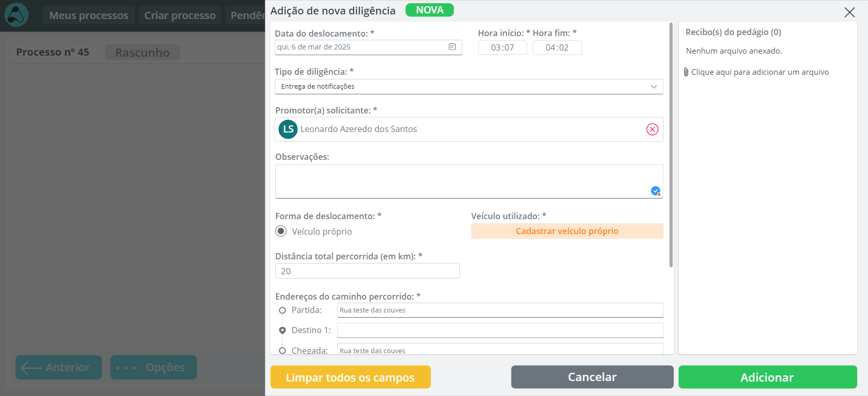Click the Chegada address field
Screen dimensions: 868x396
tap(500, 349)
